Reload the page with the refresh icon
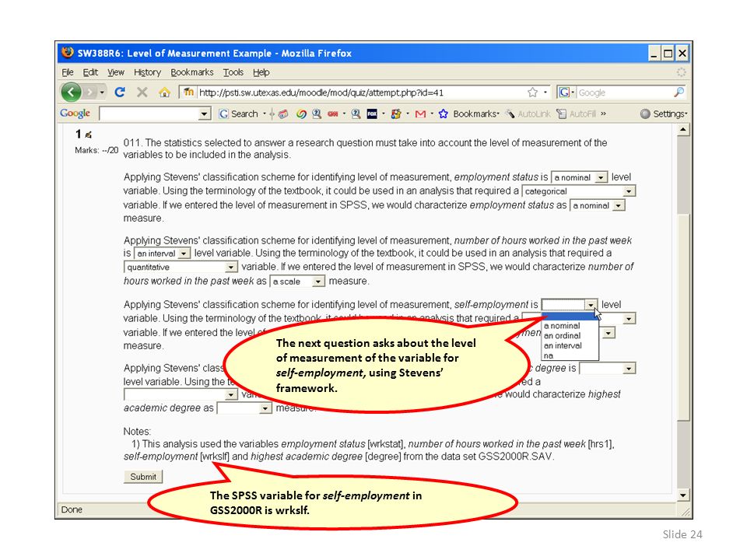The image size is (747, 560). [x=120, y=92]
